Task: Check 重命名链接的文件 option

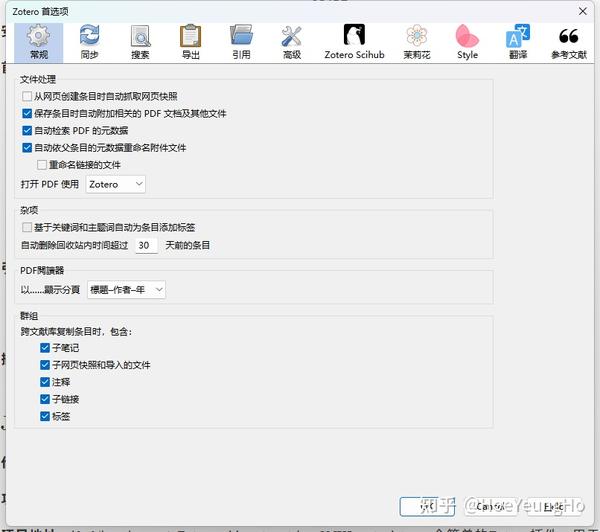Action: pos(42,165)
